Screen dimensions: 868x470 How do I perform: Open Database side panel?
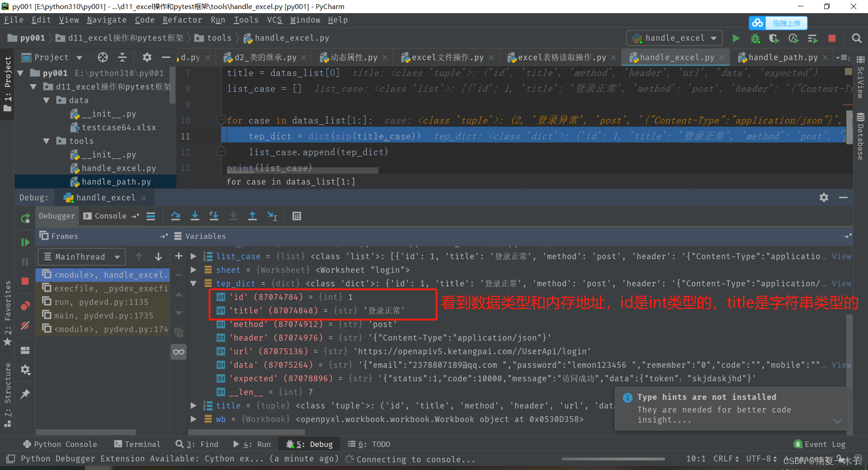(x=860, y=136)
